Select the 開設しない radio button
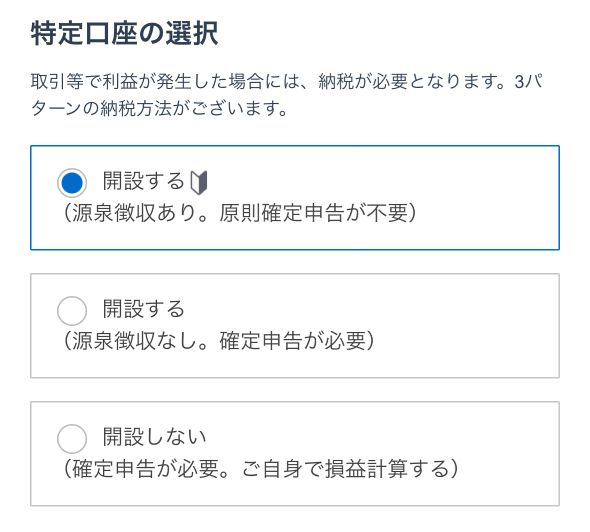The width and height of the screenshot is (590, 532). [72, 439]
